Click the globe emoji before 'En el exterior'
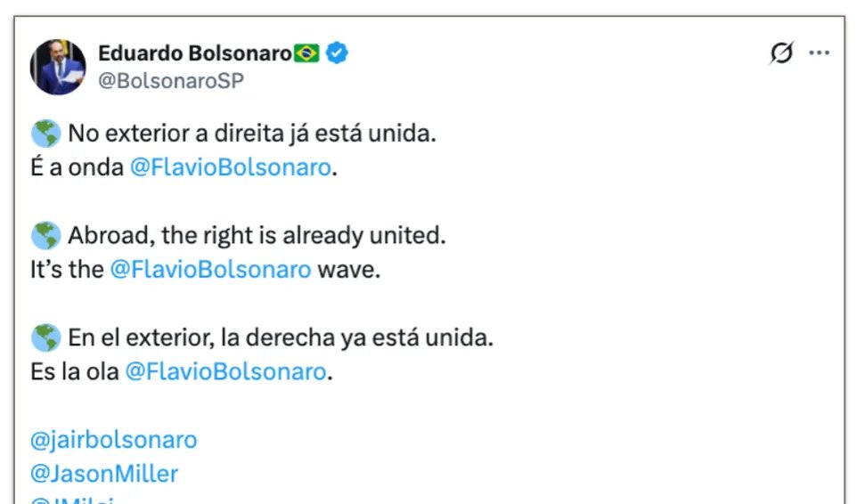The height and width of the screenshot is (504, 857). click(x=45, y=338)
